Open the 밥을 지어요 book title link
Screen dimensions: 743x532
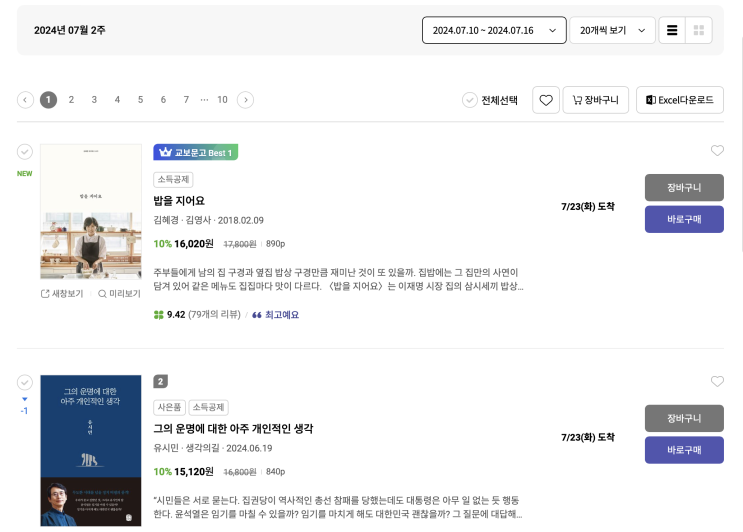click(x=179, y=201)
